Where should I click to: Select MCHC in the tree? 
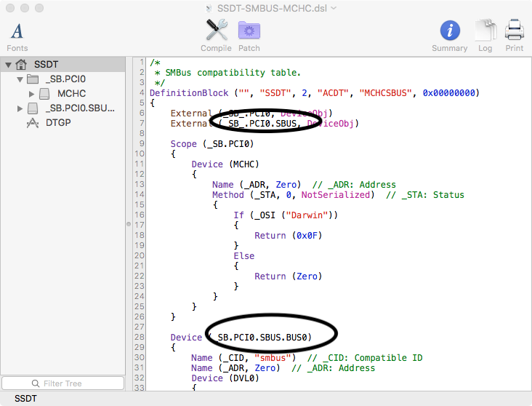pos(71,94)
